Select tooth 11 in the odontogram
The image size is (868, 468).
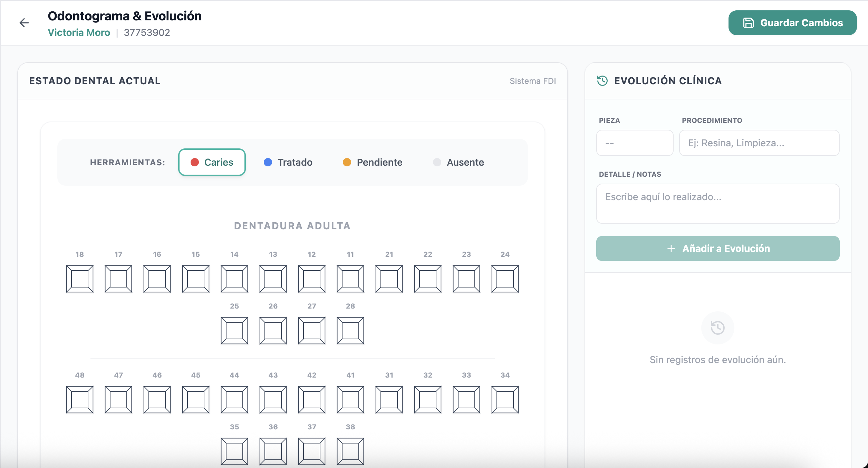(x=350, y=279)
